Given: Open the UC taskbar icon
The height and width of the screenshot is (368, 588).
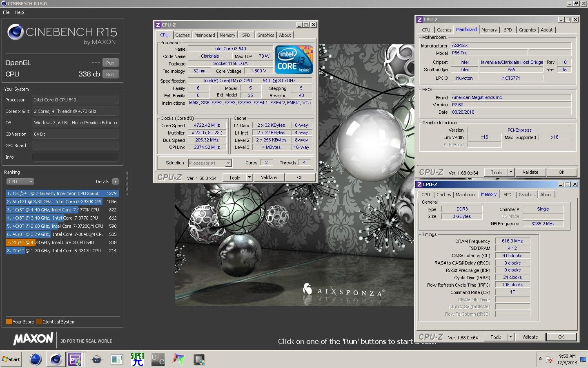Looking at the screenshot, I should tap(158, 359).
